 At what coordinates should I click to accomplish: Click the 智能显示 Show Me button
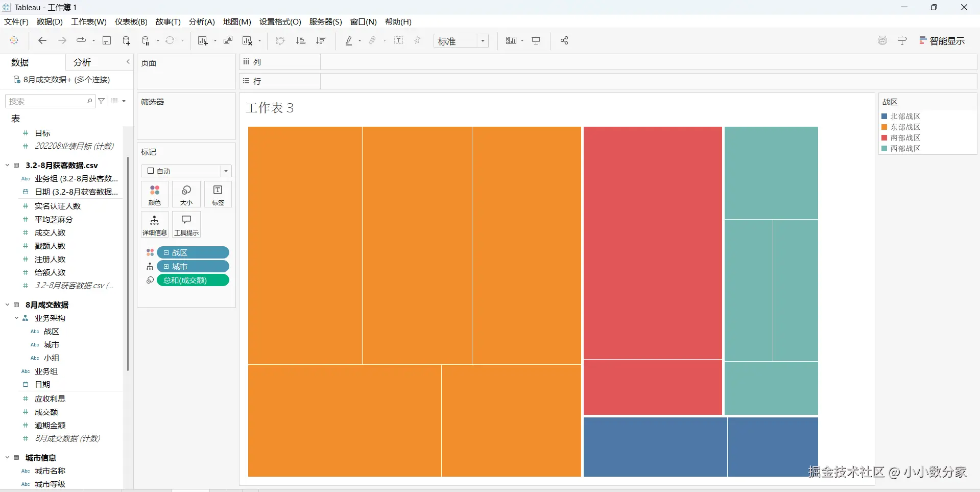[x=942, y=41]
